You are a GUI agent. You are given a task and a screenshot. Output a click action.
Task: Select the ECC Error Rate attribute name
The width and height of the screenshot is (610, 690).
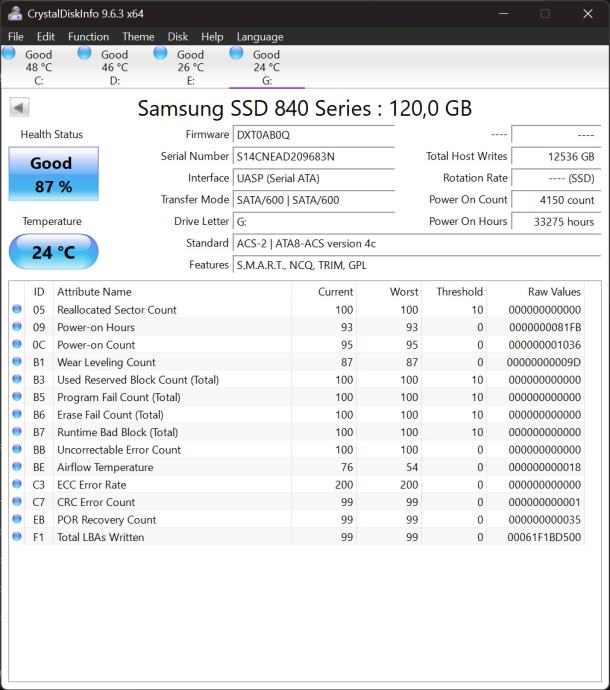[92, 485]
